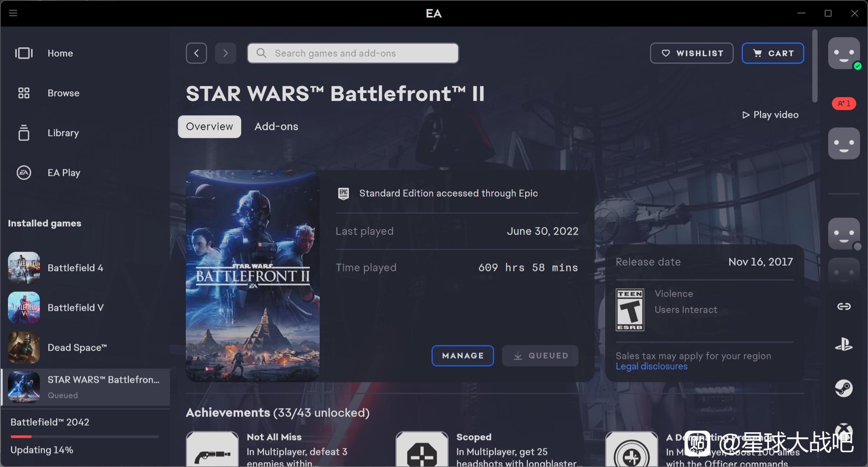Click the PlayStation icon
Viewport: 868px width, 467px height.
tap(844, 345)
